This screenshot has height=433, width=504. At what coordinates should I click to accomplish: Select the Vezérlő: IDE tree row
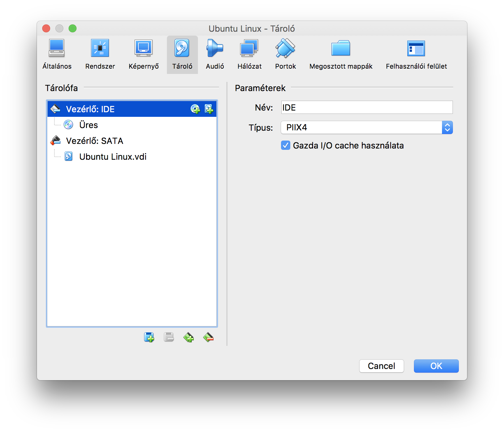click(132, 109)
